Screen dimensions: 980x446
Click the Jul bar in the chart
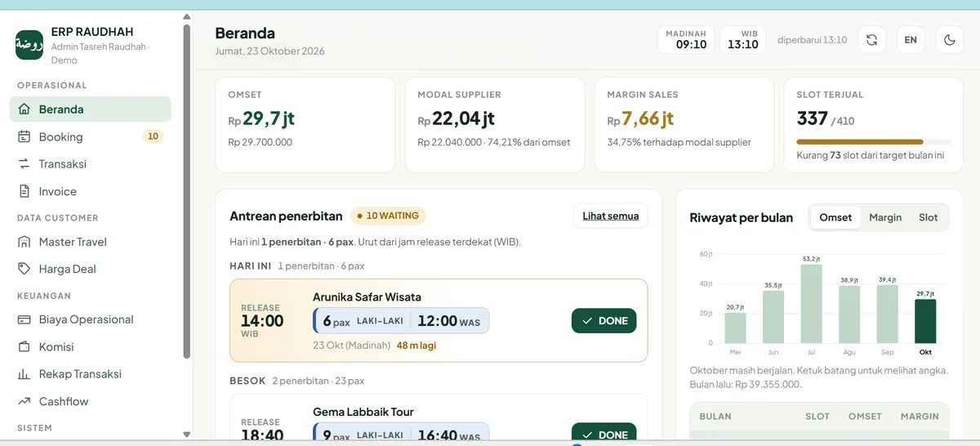(x=811, y=304)
